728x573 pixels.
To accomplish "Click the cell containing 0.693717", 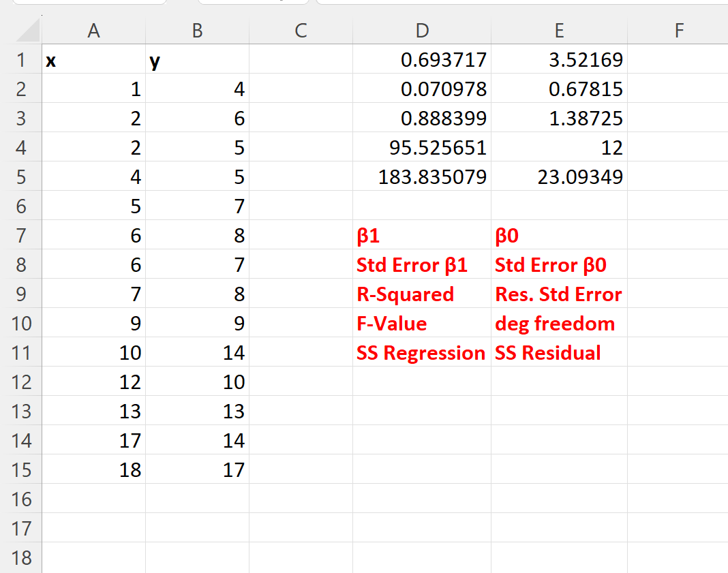I will click(421, 60).
